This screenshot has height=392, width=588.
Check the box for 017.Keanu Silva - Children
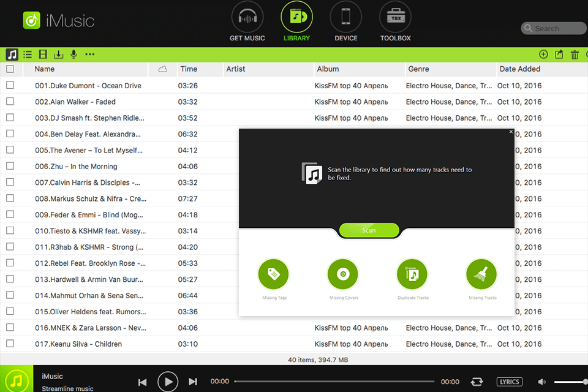[10, 344]
